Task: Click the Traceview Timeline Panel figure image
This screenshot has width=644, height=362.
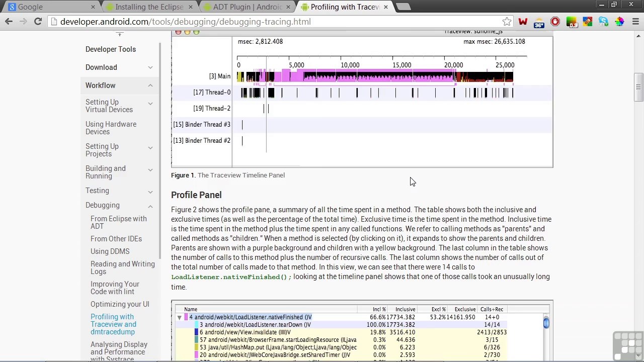Action: [362, 99]
